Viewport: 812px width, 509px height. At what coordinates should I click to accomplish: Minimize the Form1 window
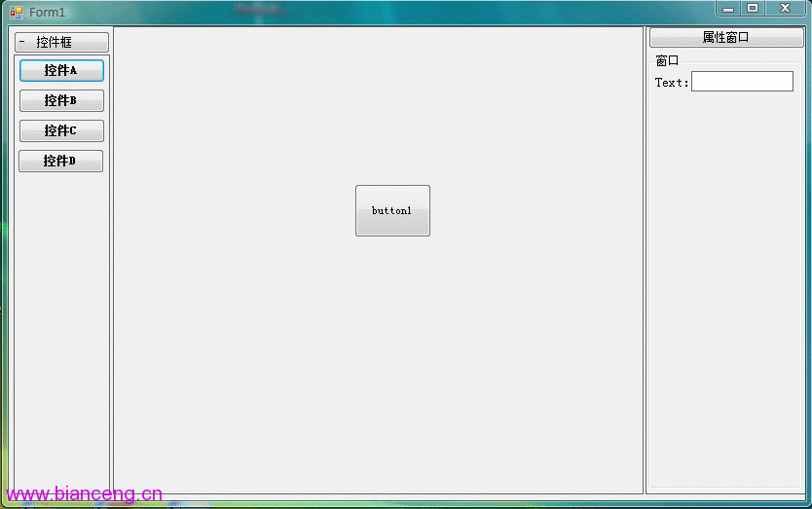pos(728,9)
